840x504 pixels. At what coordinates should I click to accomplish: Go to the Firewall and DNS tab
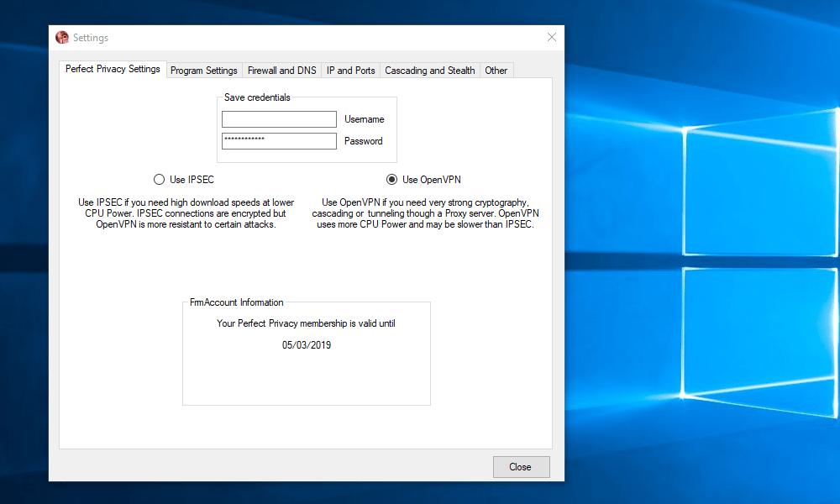tap(281, 71)
